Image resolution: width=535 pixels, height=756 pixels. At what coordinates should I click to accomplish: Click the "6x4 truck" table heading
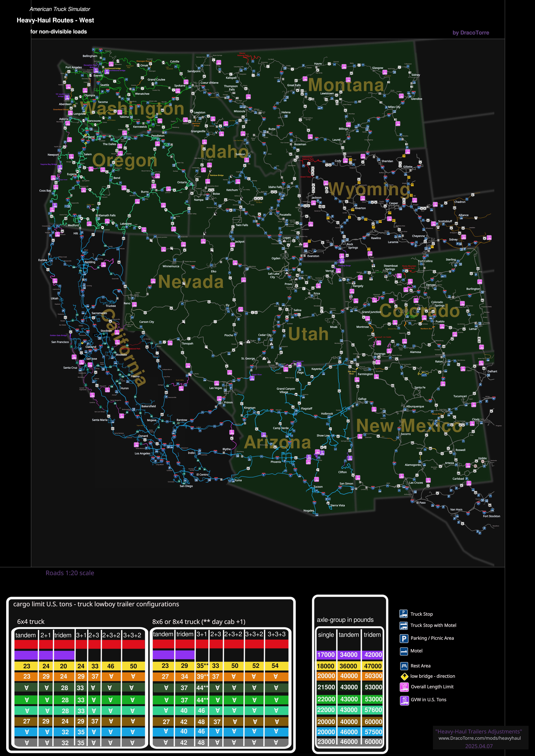pyautogui.click(x=31, y=622)
